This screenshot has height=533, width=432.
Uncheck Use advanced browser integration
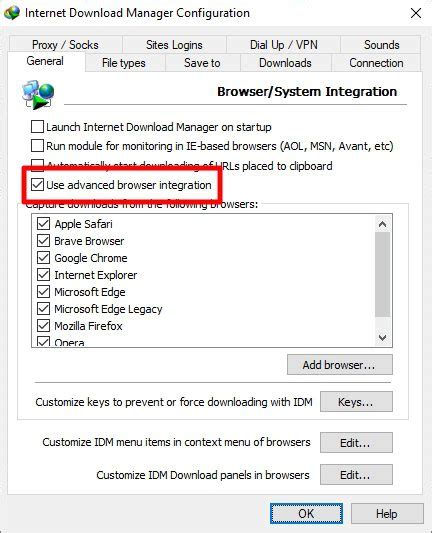click(x=37, y=185)
